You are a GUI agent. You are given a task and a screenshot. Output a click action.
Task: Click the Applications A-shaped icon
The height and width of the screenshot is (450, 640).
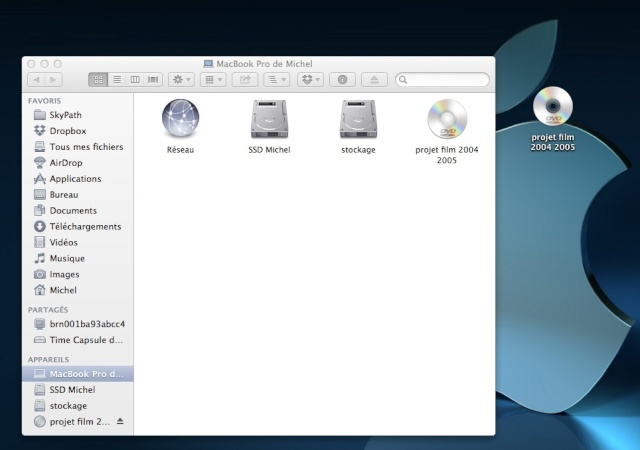(40, 178)
